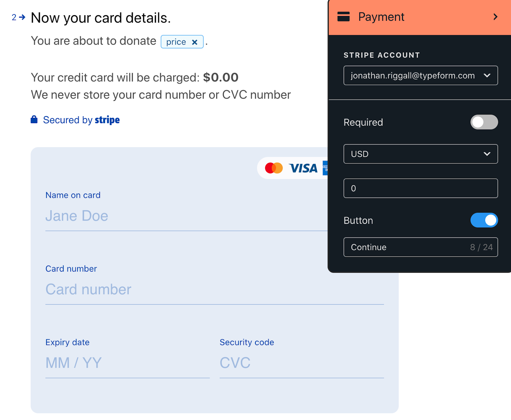The height and width of the screenshot is (420, 511).
Task: Click the chevron arrow on Payment header
Action: (495, 17)
